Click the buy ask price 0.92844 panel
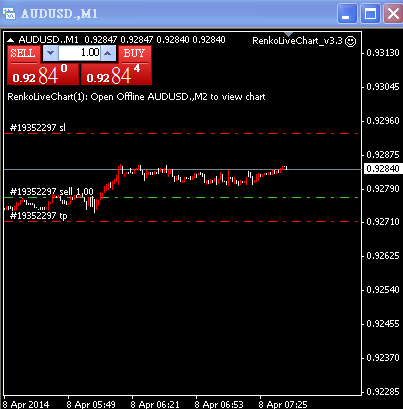This screenshot has height=409, width=403. click(116, 74)
